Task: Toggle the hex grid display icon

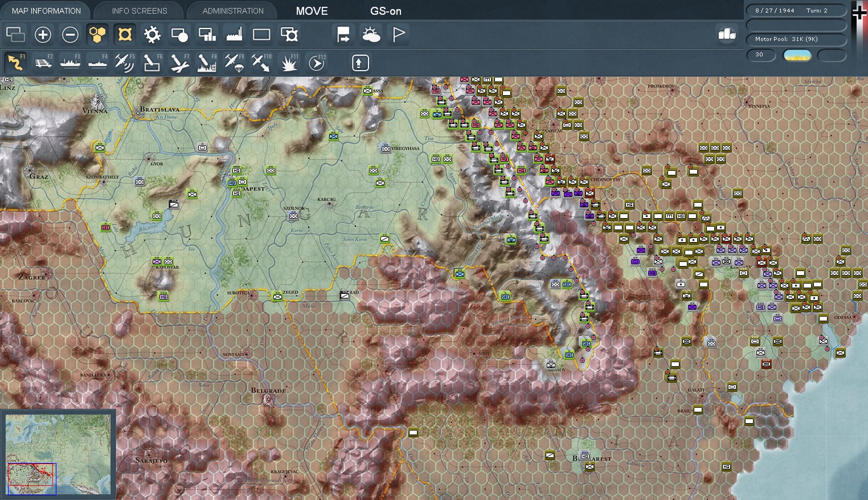Action: pyautogui.click(x=97, y=35)
